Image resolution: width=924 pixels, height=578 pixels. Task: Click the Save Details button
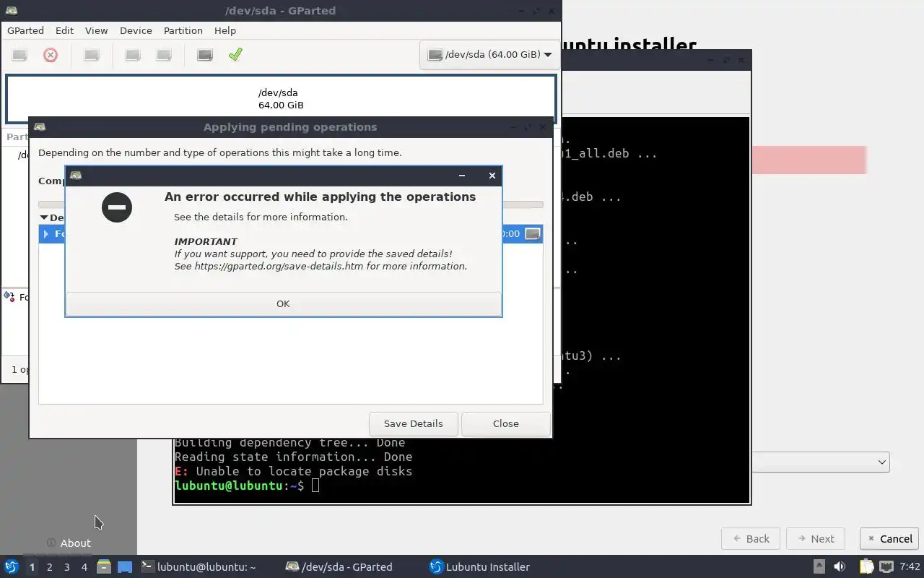(x=413, y=424)
